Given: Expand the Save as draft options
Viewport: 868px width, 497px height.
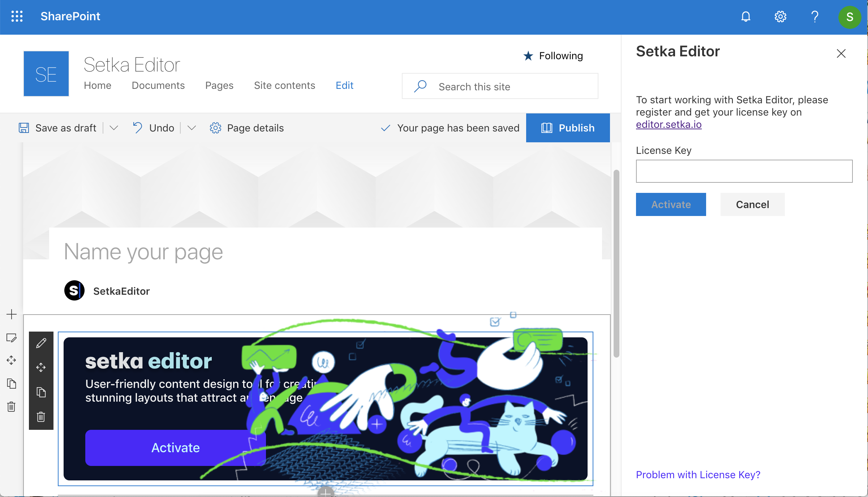Looking at the screenshot, I should point(113,128).
